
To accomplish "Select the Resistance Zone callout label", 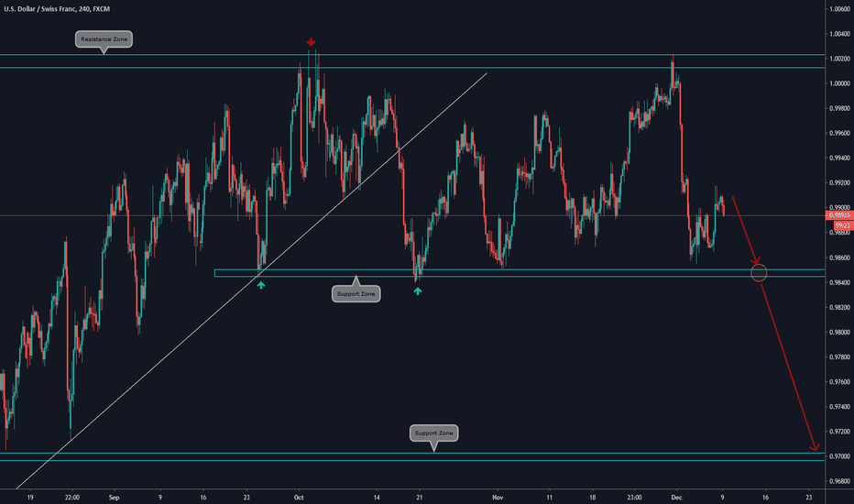I will [104, 39].
